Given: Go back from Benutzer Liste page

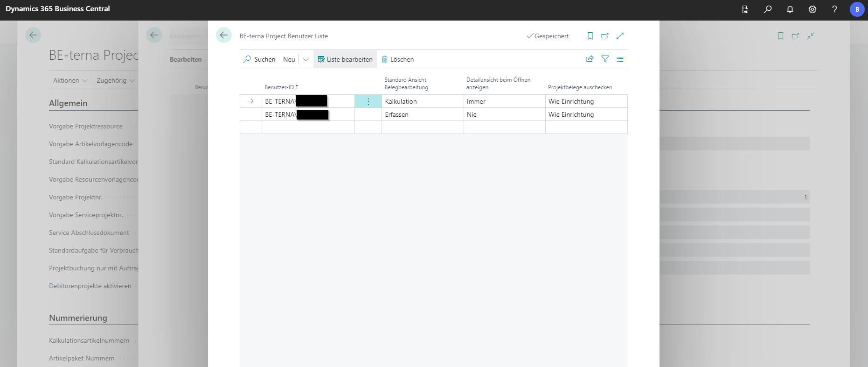Looking at the screenshot, I should [224, 35].
